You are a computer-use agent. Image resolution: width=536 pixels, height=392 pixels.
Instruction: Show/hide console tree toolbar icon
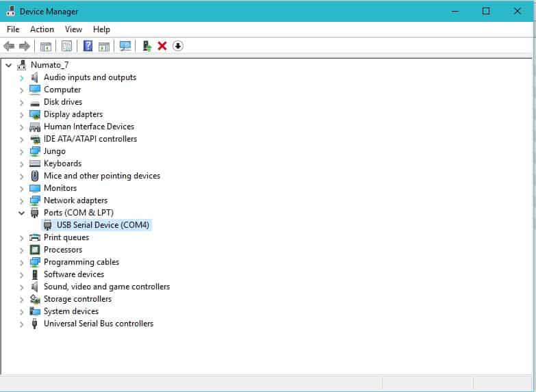[x=45, y=46]
